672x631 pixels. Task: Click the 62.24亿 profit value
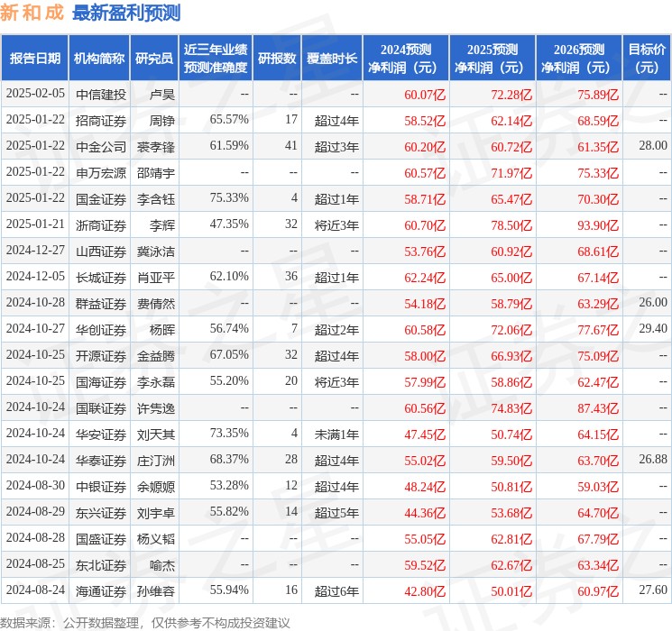click(425, 278)
